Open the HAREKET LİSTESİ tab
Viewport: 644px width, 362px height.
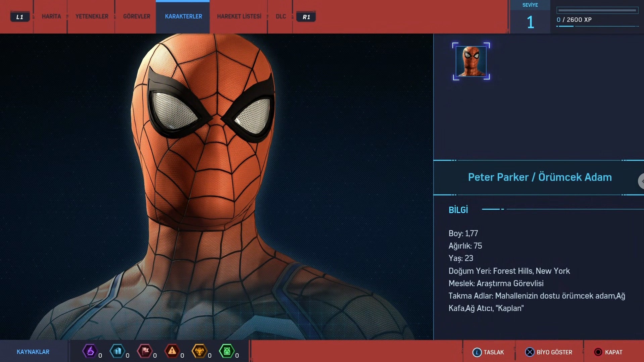239,16
